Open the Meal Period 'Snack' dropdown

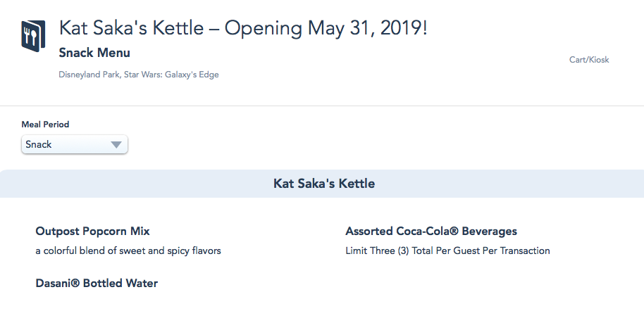(x=74, y=144)
